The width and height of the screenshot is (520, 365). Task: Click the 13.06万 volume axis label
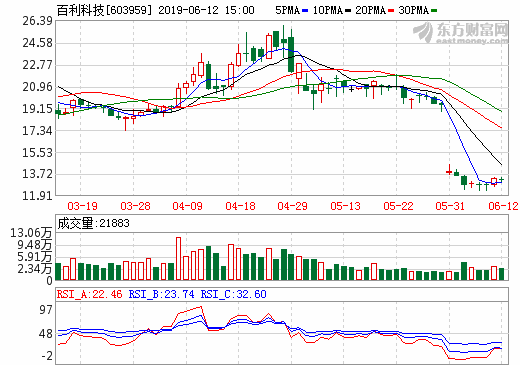point(31,232)
